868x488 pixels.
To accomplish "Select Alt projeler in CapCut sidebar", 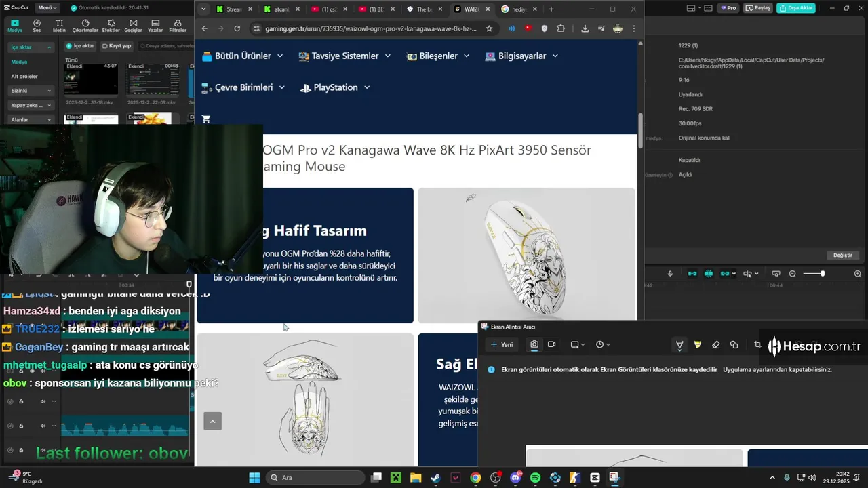I will click(x=24, y=76).
